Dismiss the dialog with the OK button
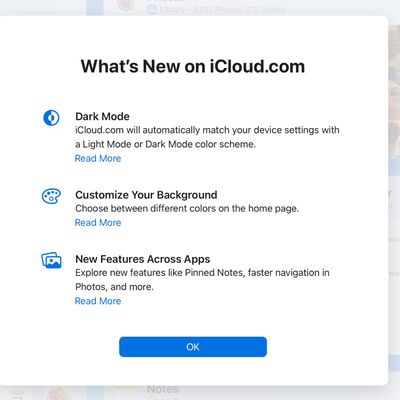Image resolution: width=400 pixels, height=400 pixels. pyautogui.click(x=193, y=347)
